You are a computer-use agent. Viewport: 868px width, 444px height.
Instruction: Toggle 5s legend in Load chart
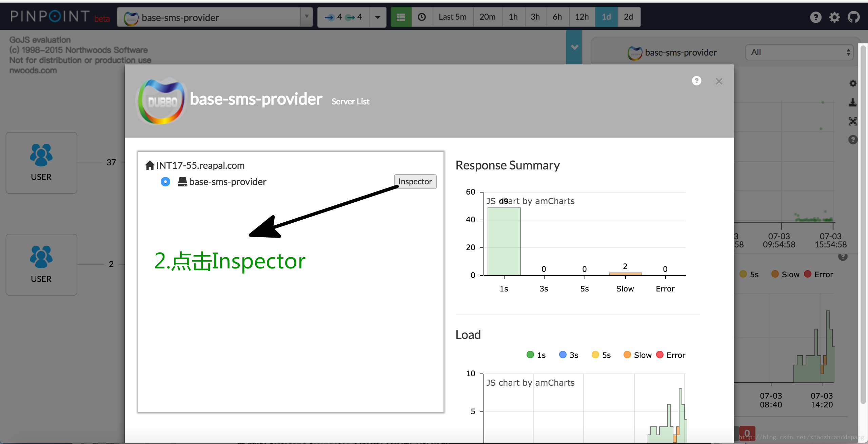point(601,355)
